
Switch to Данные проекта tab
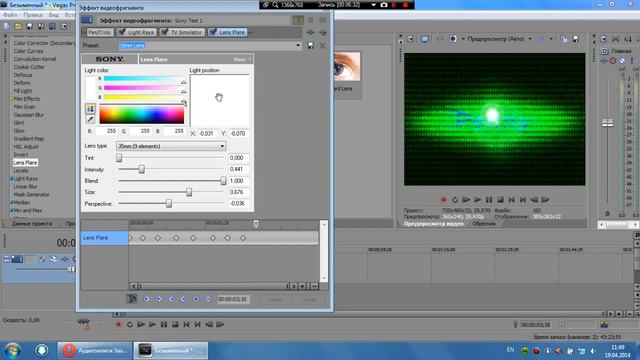point(32,224)
